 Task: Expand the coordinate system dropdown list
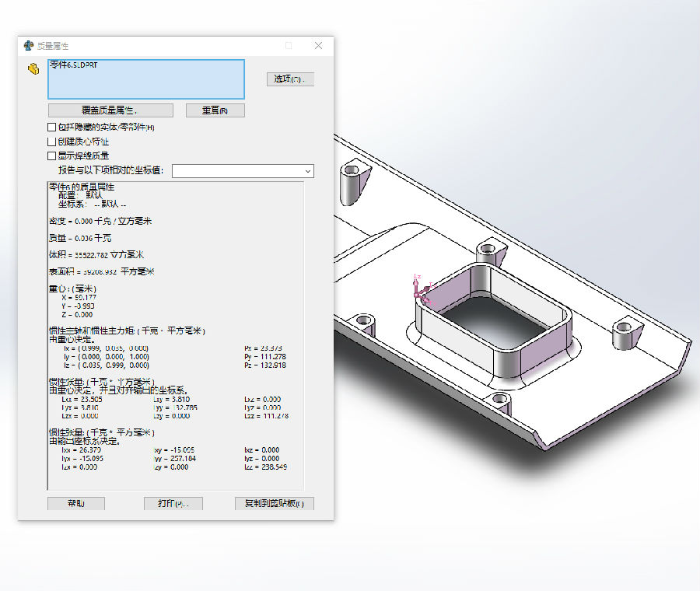click(308, 171)
